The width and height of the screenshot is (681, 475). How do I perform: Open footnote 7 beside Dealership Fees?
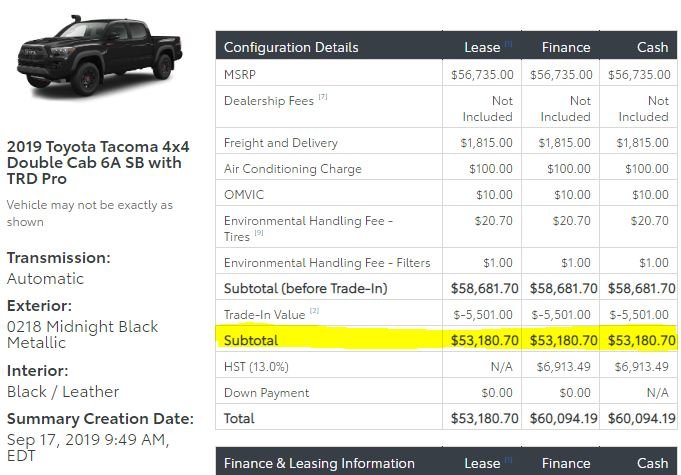click(x=323, y=97)
